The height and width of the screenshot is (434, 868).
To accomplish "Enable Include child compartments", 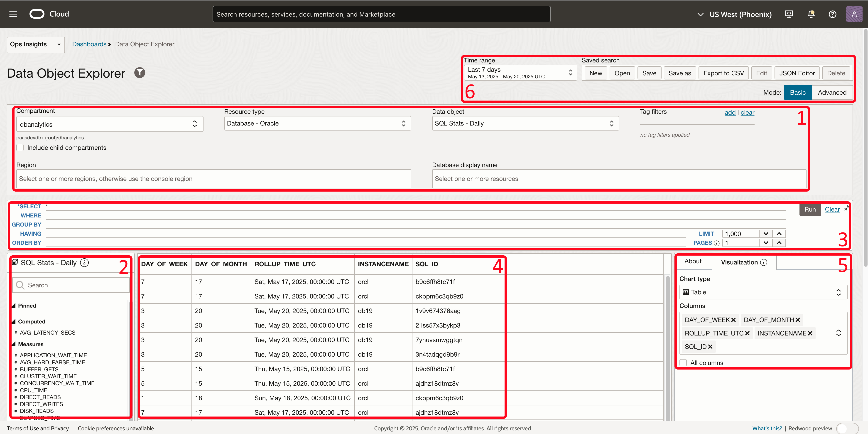I will [20, 147].
